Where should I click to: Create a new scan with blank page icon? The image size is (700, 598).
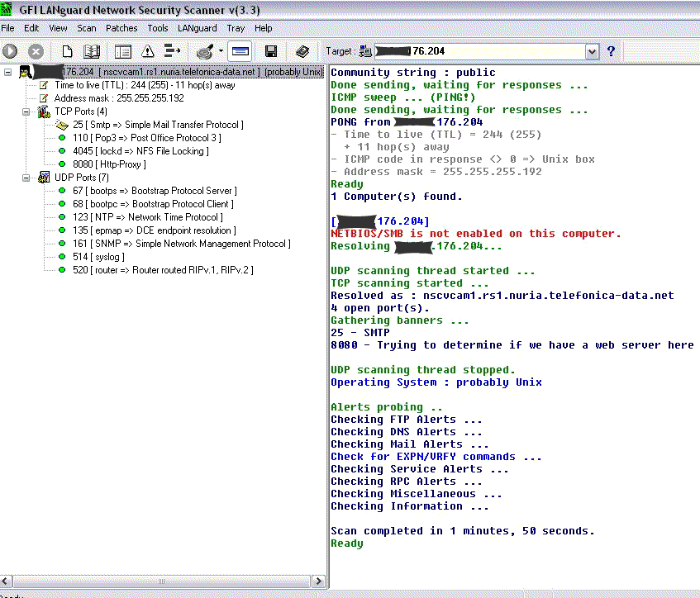[x=67, y=51]
